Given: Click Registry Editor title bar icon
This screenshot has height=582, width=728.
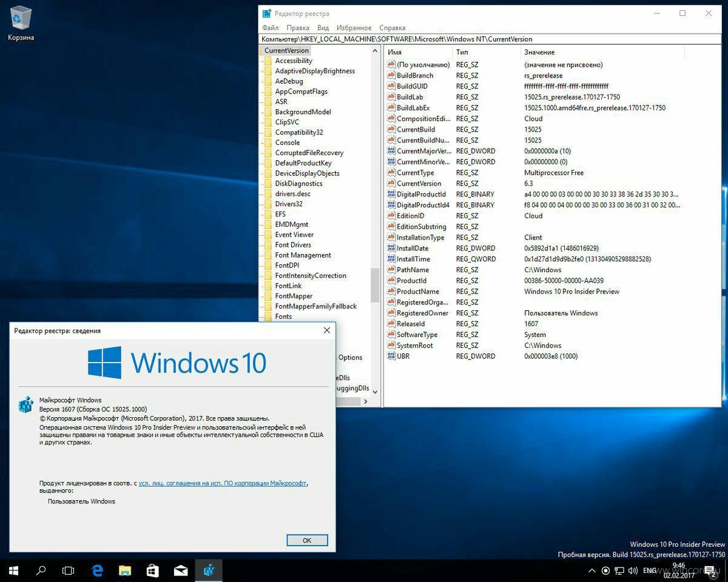Looking at the screenshot, I should 267,13.
